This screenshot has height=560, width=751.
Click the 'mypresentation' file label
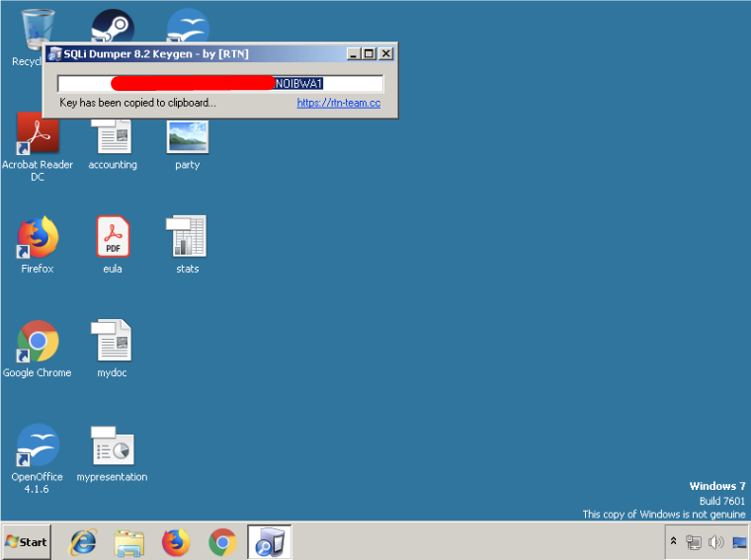[112, 477]
